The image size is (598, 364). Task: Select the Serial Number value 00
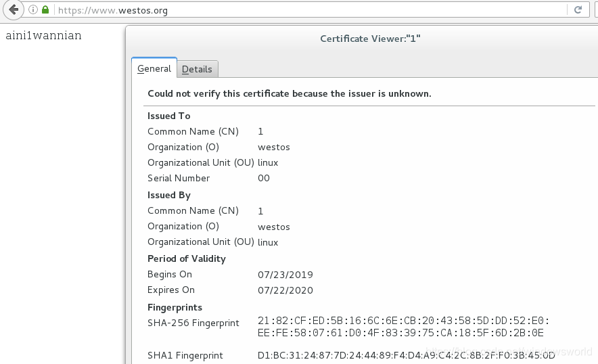pyautogui.click(x=264, y=178)
